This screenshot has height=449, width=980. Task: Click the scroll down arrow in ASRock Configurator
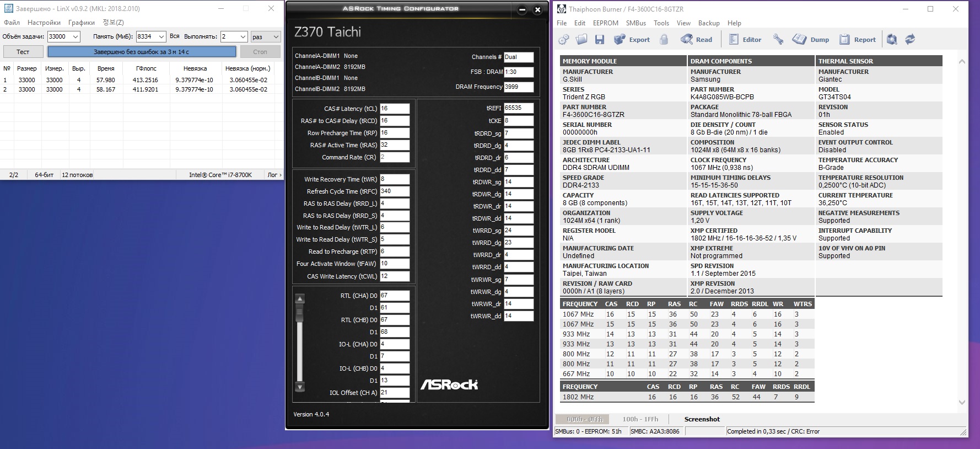click(x=300, y=387)
